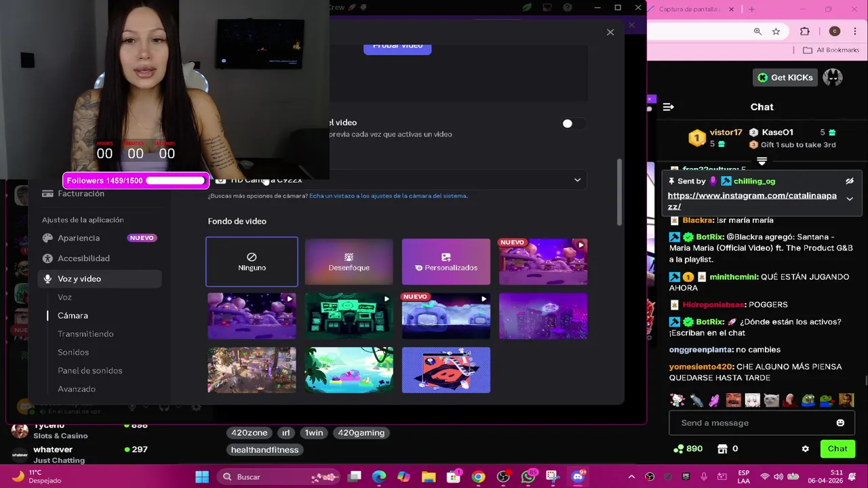Open the Voz sub-section
Image resolution: width=868 pixels, height=488 pixels.
pyautogui.click(x=64, y=298)
